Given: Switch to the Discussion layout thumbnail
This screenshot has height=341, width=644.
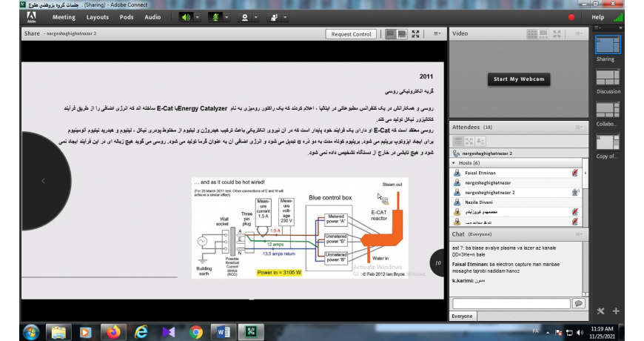Looking at the screenshot, I should (608, 77).
